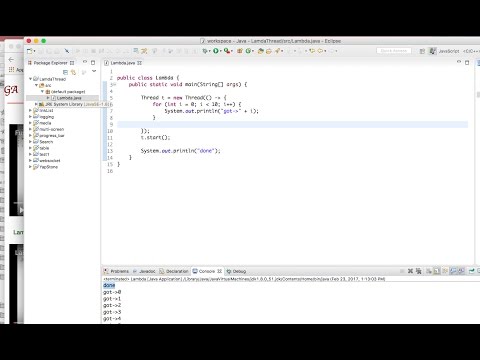Viewport: 480px width, 360px height.
Task: Toggle Scroll Lock in Console toolbar
Action: click(437, 271)
